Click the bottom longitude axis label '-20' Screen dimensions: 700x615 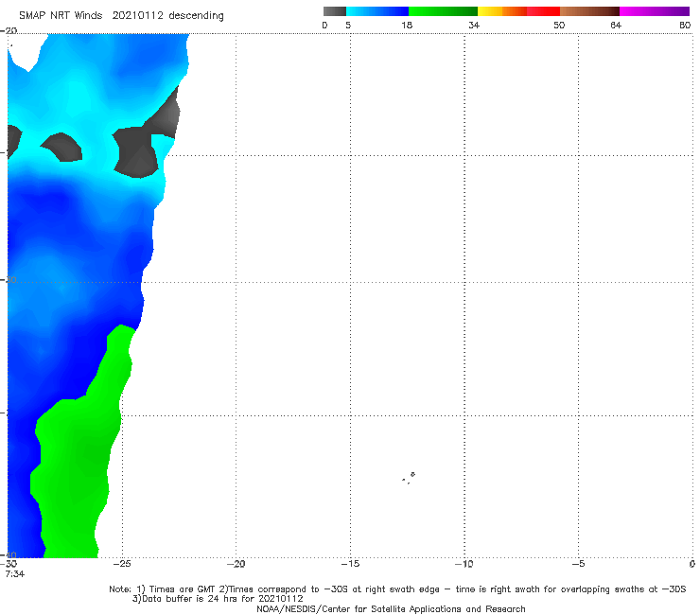(x=236, y=564)
